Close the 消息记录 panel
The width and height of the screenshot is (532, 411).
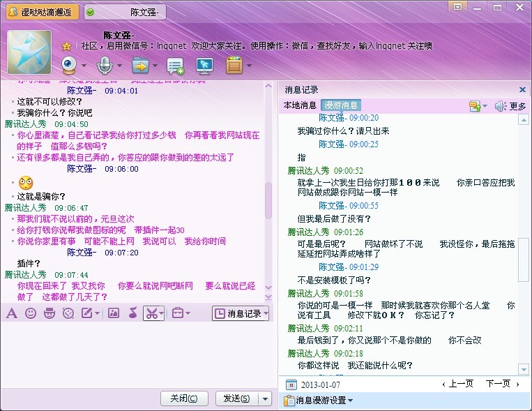coord(522,90)
